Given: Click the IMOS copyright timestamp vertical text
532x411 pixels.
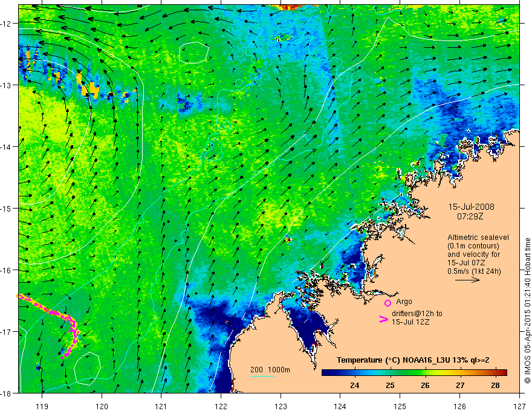Looking at the screenshot, I should coord(527,310).
